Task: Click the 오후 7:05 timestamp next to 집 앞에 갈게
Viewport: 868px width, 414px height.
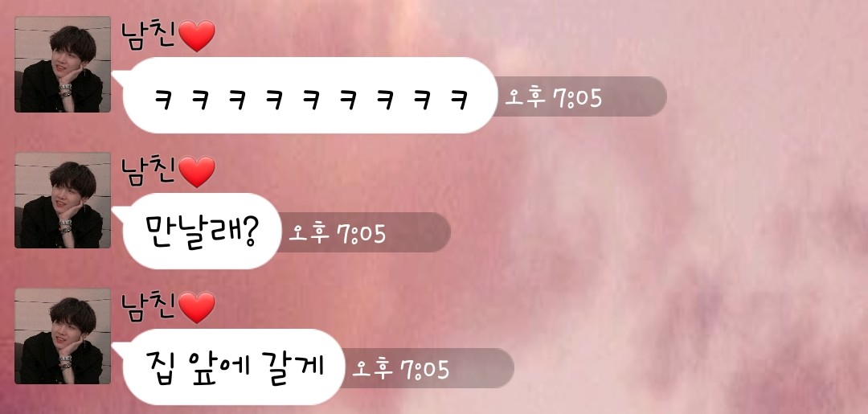Action: click(x=401, y=370)
